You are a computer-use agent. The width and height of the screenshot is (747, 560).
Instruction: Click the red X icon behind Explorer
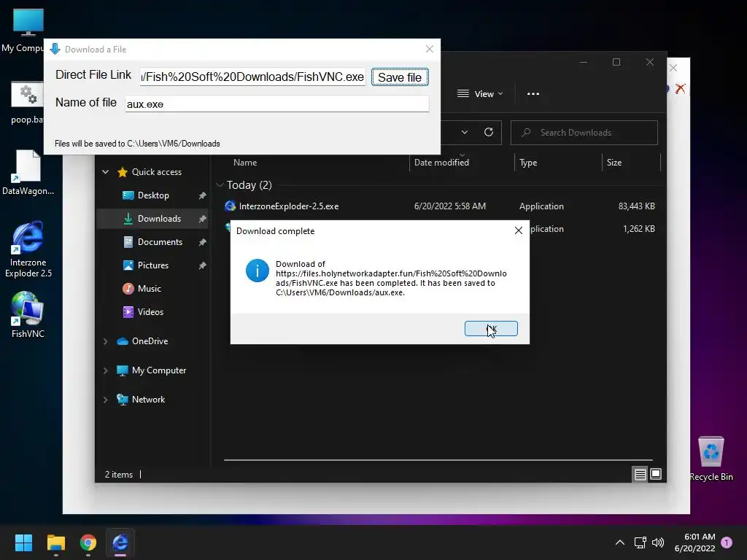pos(680,88)
